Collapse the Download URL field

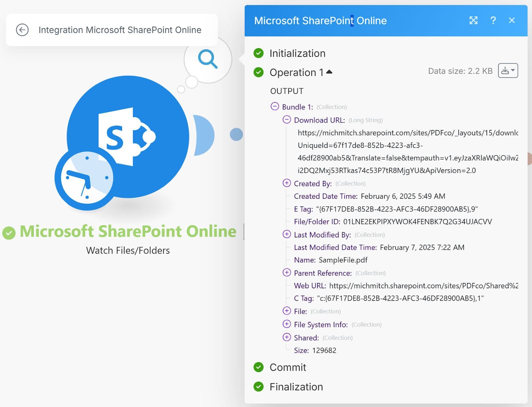(x=287, y=120)
